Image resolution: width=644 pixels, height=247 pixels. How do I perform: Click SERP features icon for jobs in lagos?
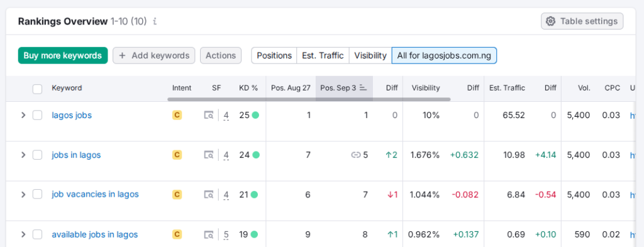pos(209,155)
